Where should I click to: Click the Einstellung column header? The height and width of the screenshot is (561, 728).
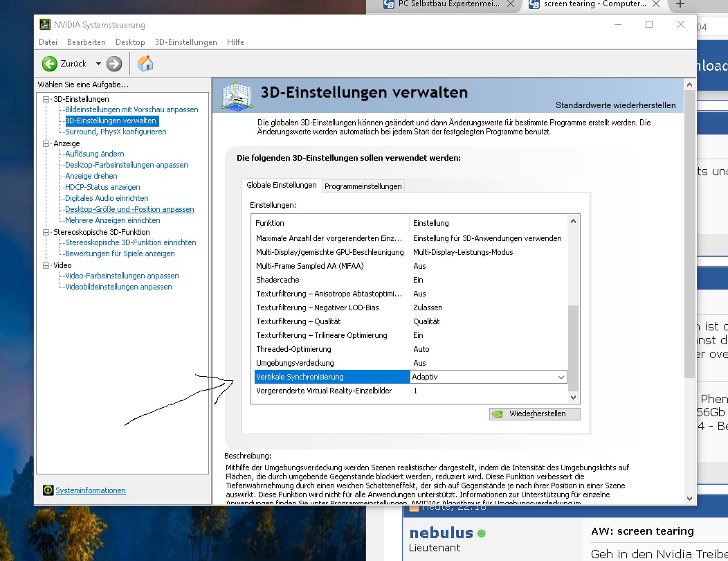point(489,223)
